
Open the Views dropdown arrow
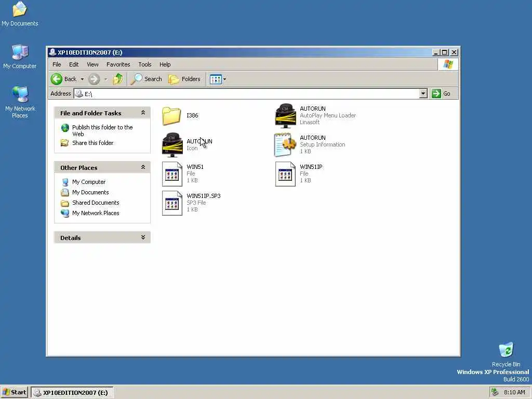click(x=224, y=79)
